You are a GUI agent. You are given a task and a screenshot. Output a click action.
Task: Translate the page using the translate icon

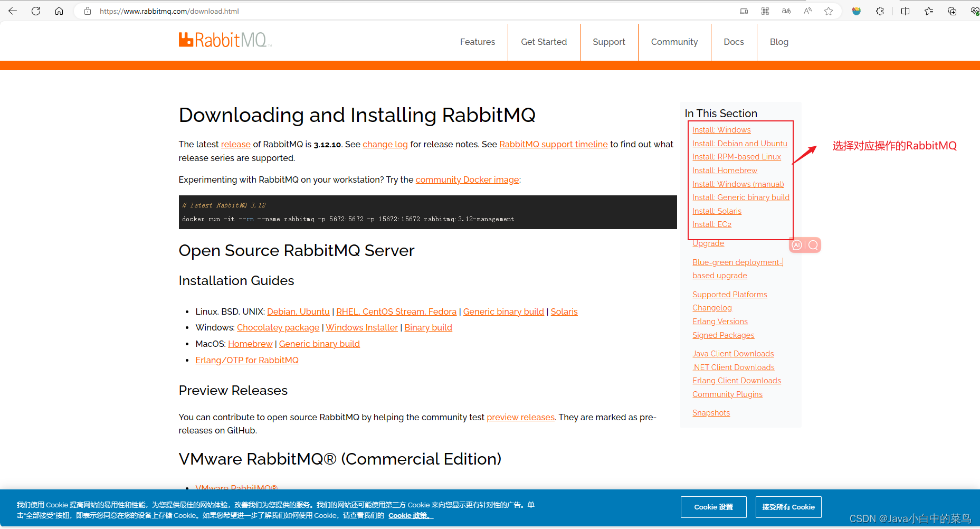(786, 11)
